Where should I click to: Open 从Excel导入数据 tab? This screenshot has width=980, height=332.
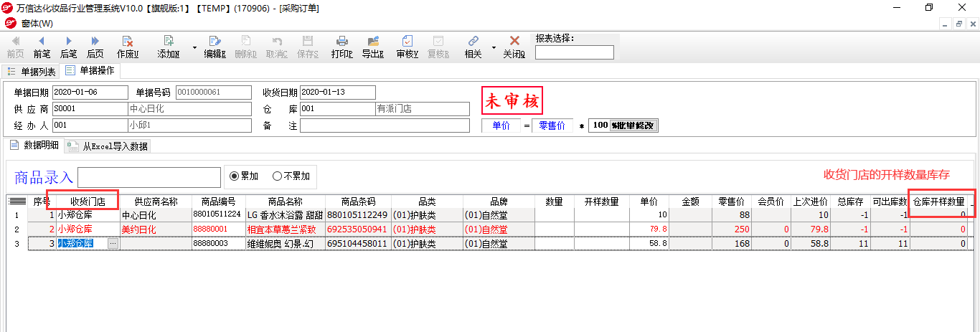coord(108,146)
